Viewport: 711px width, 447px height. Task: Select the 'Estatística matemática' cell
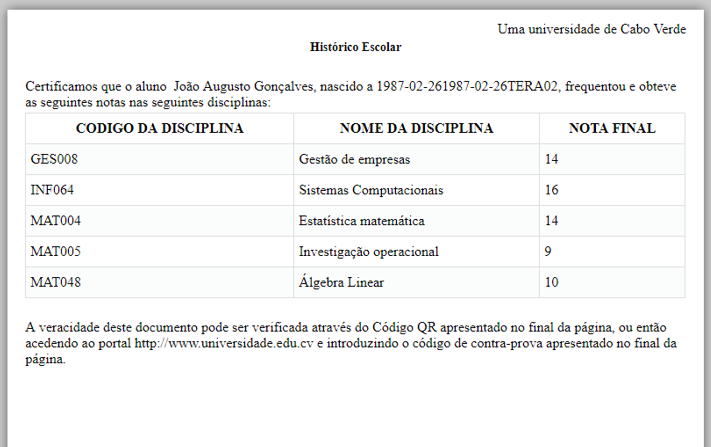point(416,221)
